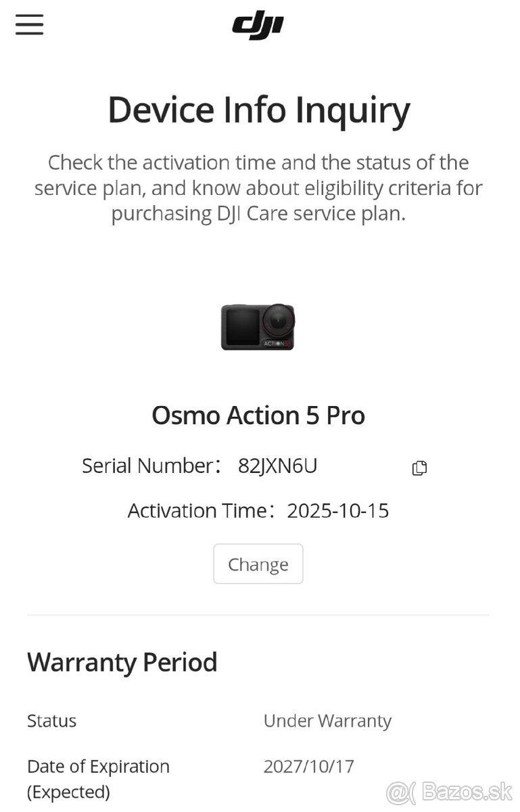The image size is (520, 812).
Task: Click the DJI logo in the header
Action: point(260,22)
